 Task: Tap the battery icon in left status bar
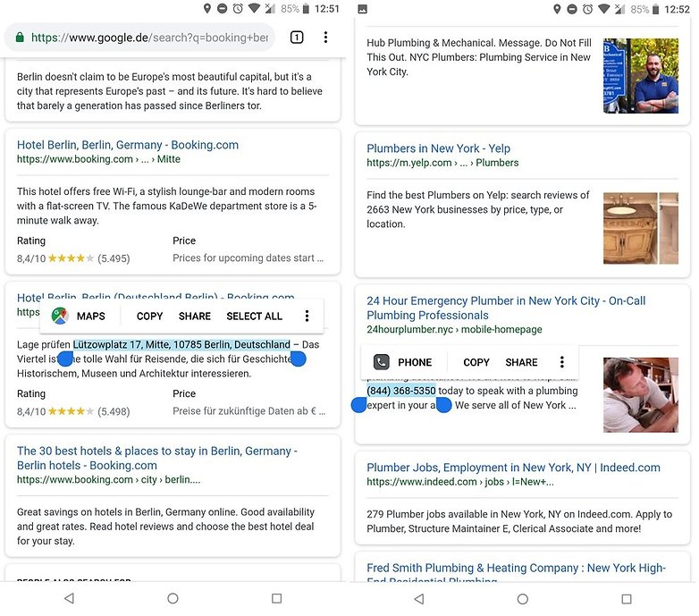point(306,8)
